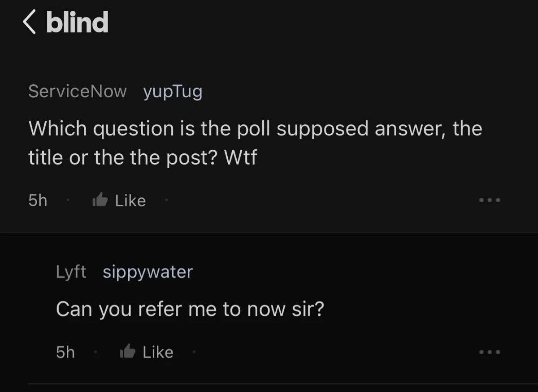The image size is (538, 392).
Task: Open the ServiceNow company tag
Action: point(77,91)
